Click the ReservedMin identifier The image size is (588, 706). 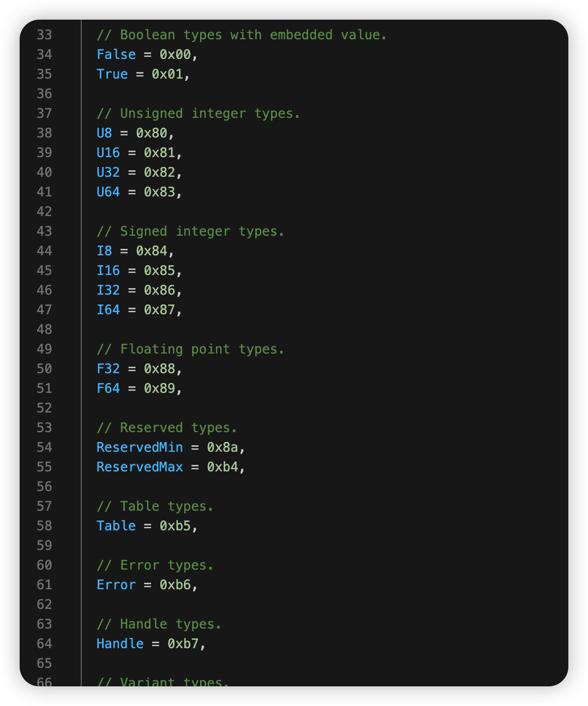coord(140,447)
